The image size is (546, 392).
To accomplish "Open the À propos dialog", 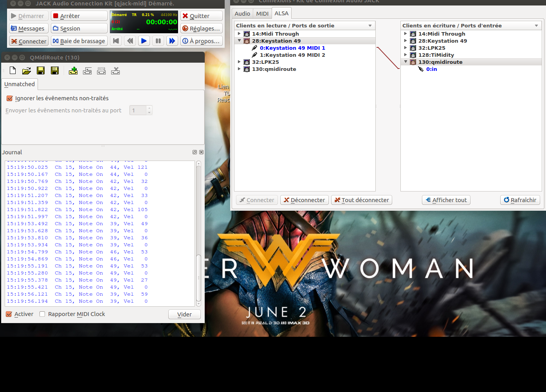I will coord(202,41).
